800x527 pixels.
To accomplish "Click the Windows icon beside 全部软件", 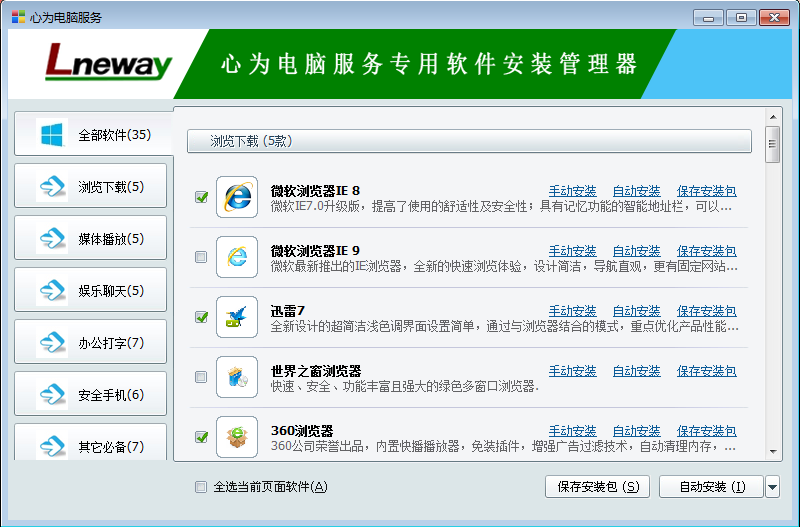I will [x=51, y=134].
